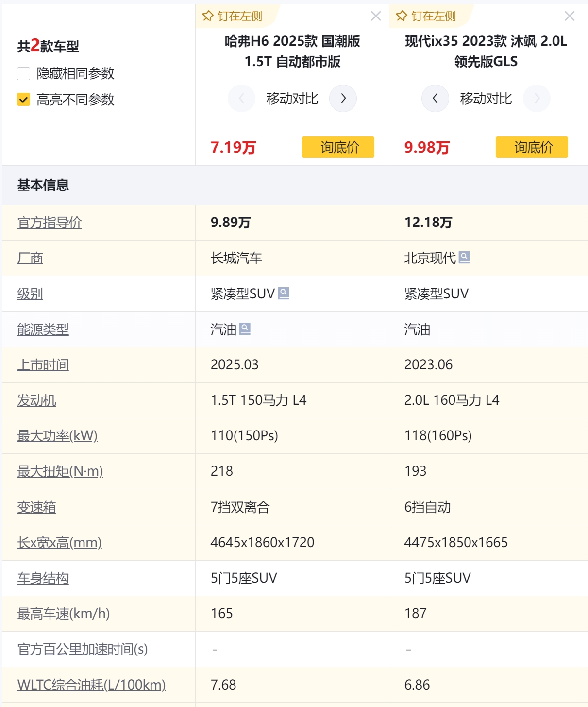Viewport: 588px width, 707px height.
Task: Request the lowest price for 哈弗H6 (询底价)
Action: pos(338,147)
